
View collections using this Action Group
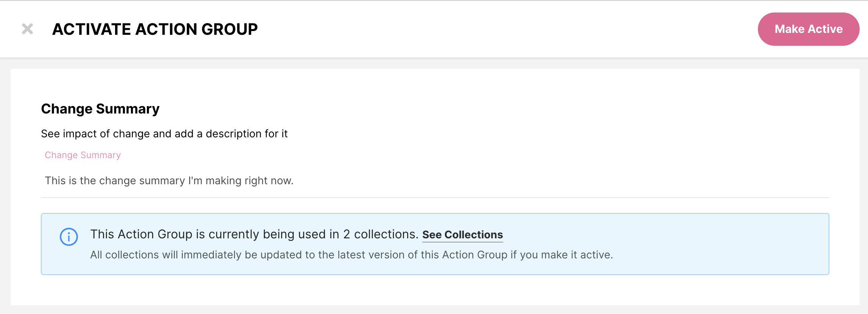tap(462, 235)
